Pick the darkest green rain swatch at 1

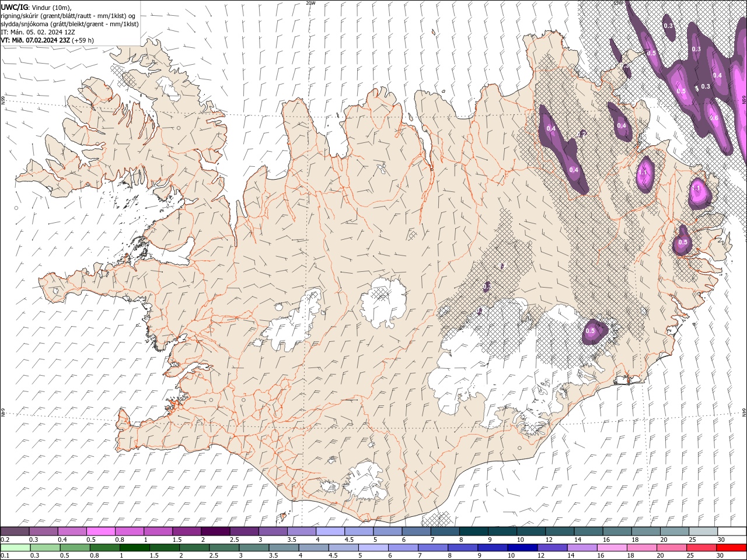pyautogui.click(x=135, y=548)
